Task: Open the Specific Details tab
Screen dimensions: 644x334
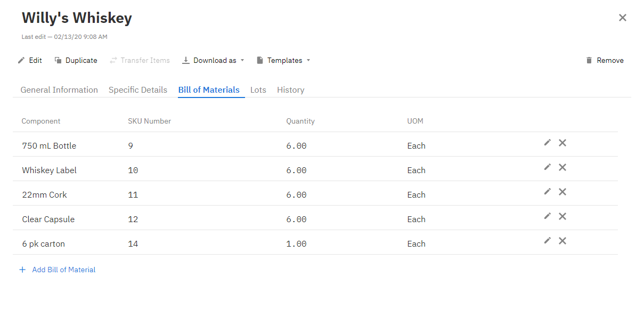Action: 138,90
